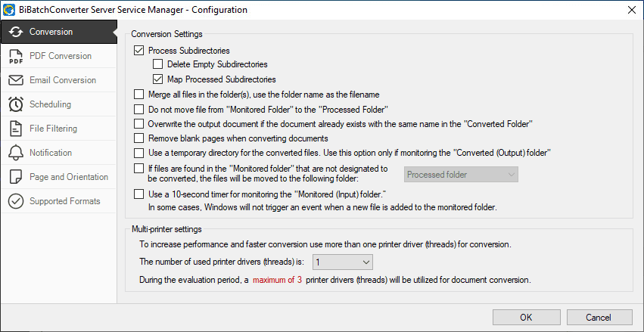Enable Delete Empty Subdirectories
Image resolution: width=644 pixels, height=332 pixels.
tap(158, 65)
